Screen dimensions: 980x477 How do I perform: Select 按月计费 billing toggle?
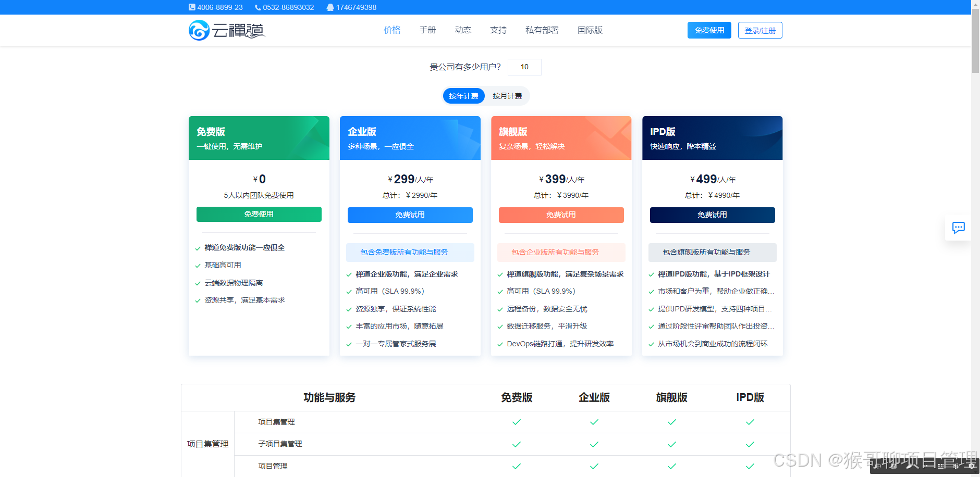(x=507, y=96)
